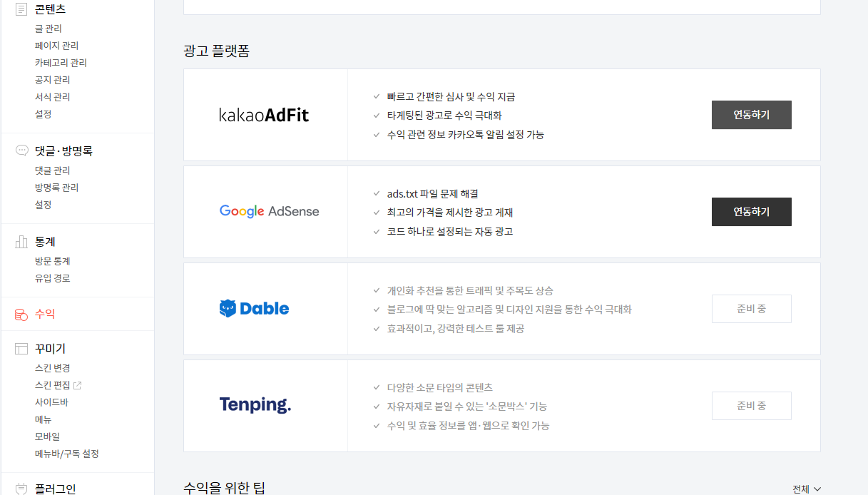Select the 수익 menu label
Image resolution: width=868 pixels, height=495 pixels.
point(45,314)
